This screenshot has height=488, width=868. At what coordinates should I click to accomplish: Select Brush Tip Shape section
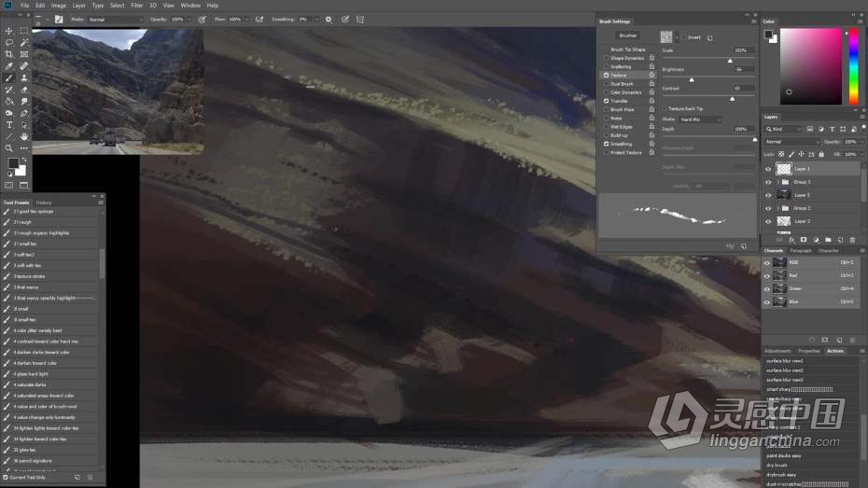pyautogui.click(x=628, y=49)
